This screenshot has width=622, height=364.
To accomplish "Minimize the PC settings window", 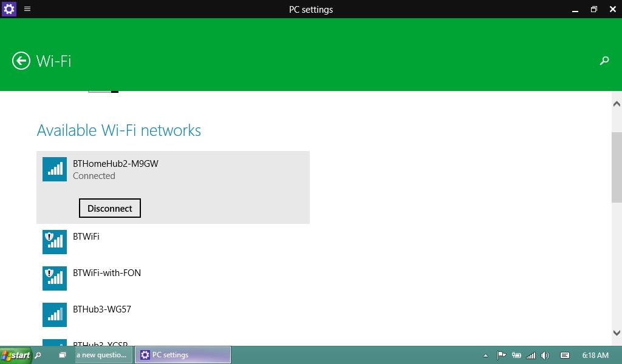I will pos(575,10).
